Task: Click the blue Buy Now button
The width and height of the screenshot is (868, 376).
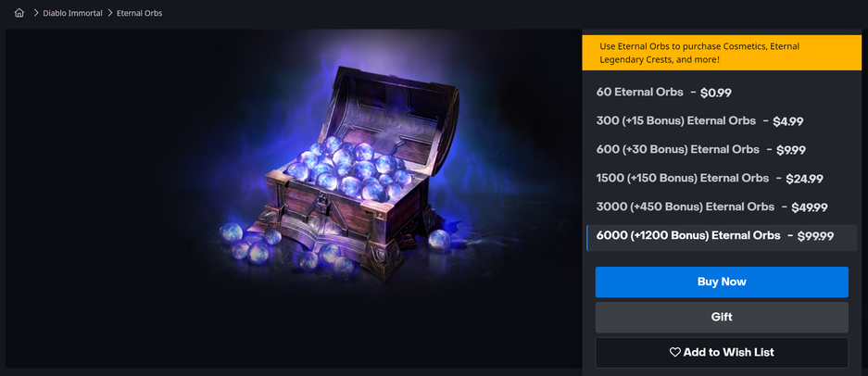Action: [722, 282]
